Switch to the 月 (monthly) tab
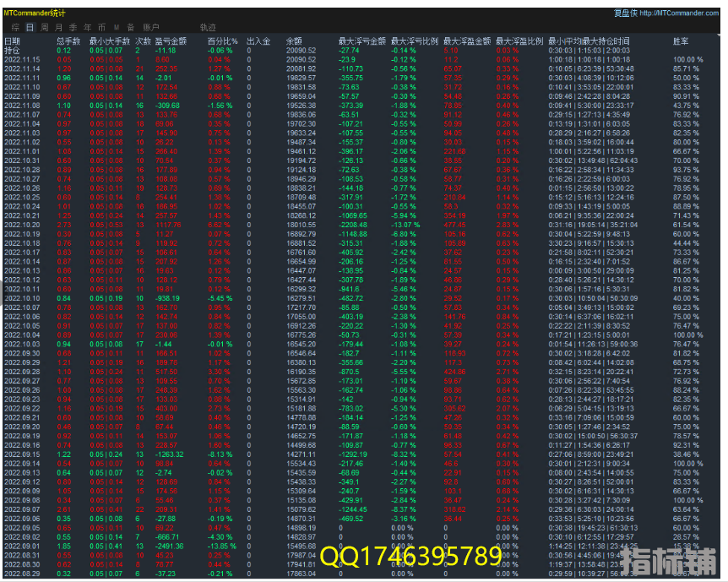The width and height of the screenshot is (728, 582). [x=58, y=28]
